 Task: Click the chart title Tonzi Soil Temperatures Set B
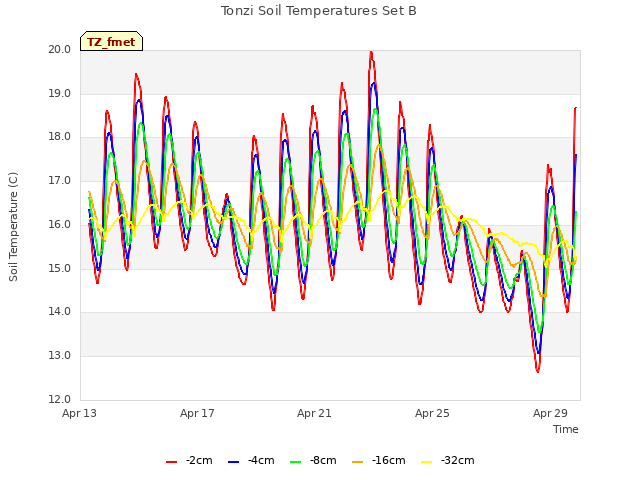click(x=319, y=11)
